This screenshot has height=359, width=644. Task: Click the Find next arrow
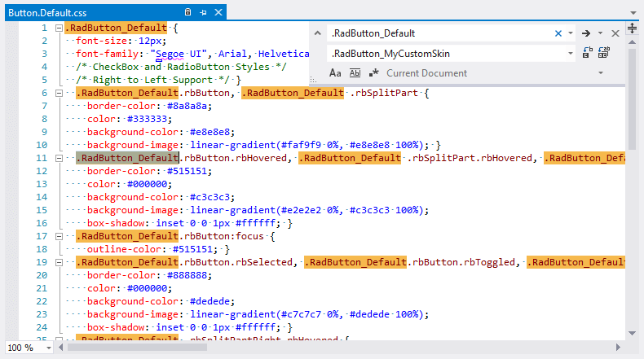tap(585, 33)
